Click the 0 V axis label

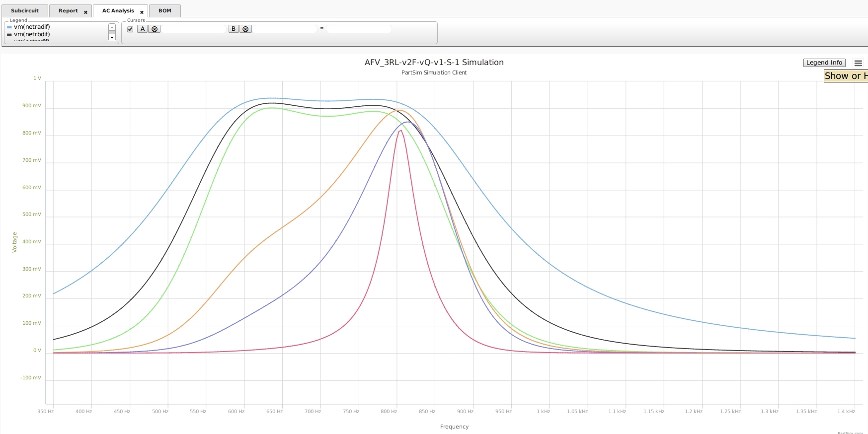pyautogui.click(x=37, y=351)
